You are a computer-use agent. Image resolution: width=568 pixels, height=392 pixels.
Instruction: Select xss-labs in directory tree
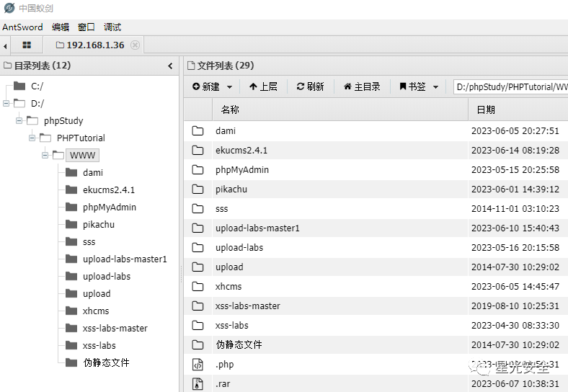tap(99, 346)
